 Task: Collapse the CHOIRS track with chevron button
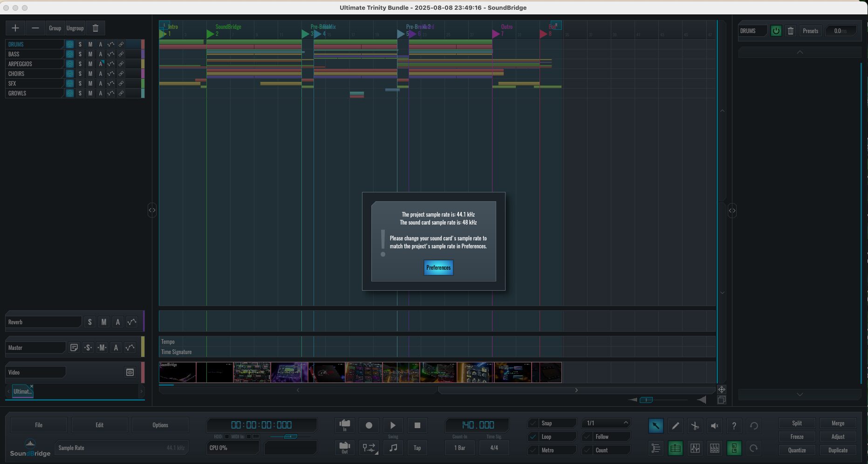(x=69, y=74)
